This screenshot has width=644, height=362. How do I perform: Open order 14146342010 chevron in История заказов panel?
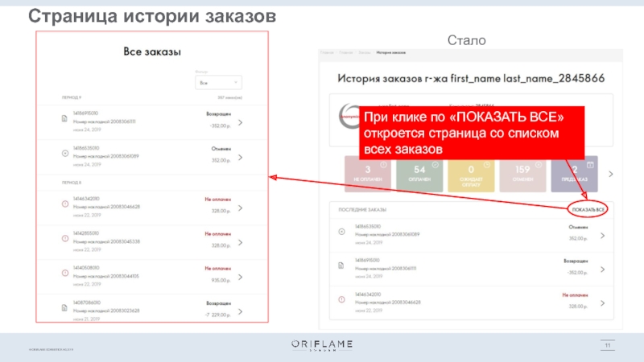pyautogui.click(x=602, y=303)
